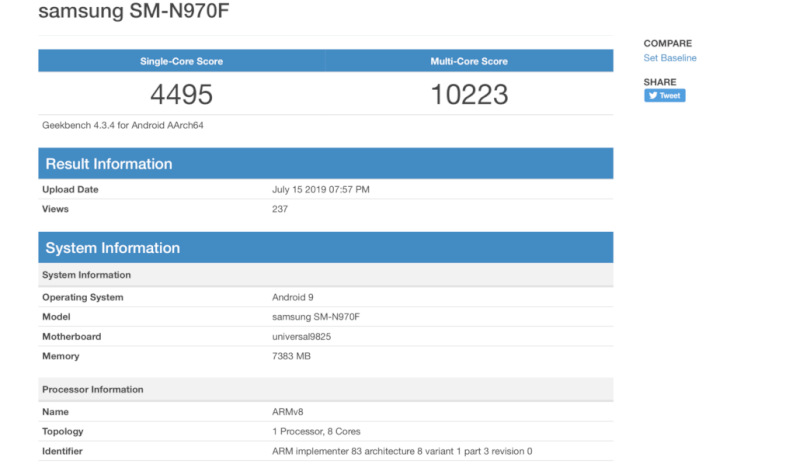Viewport: 800px width, 464px height.
Task: Select the model value samsung SM-N970F
Action: pyautogui.click(x=316, y=316)
